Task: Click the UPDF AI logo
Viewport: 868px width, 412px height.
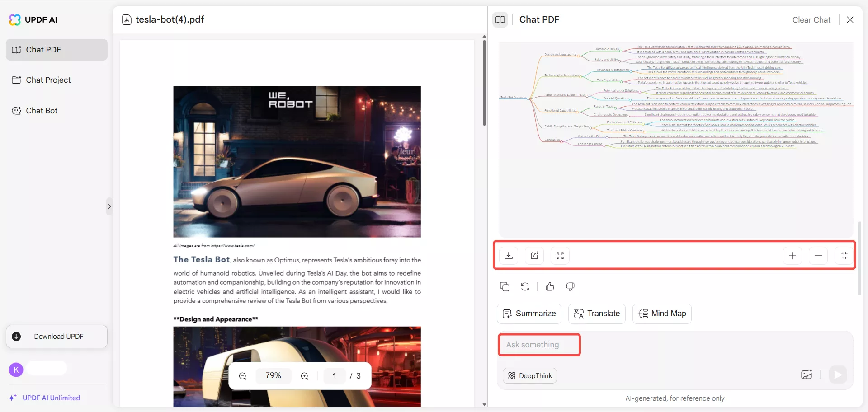Action: click(x=33, y=19)
